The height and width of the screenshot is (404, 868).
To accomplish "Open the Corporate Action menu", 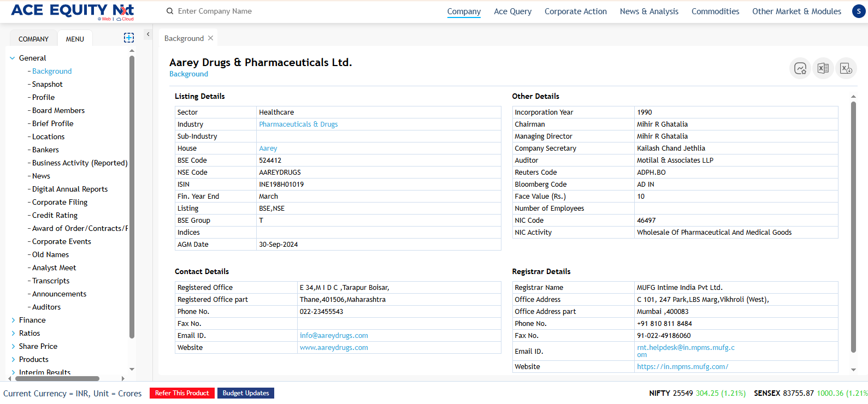I will point(575,11).
